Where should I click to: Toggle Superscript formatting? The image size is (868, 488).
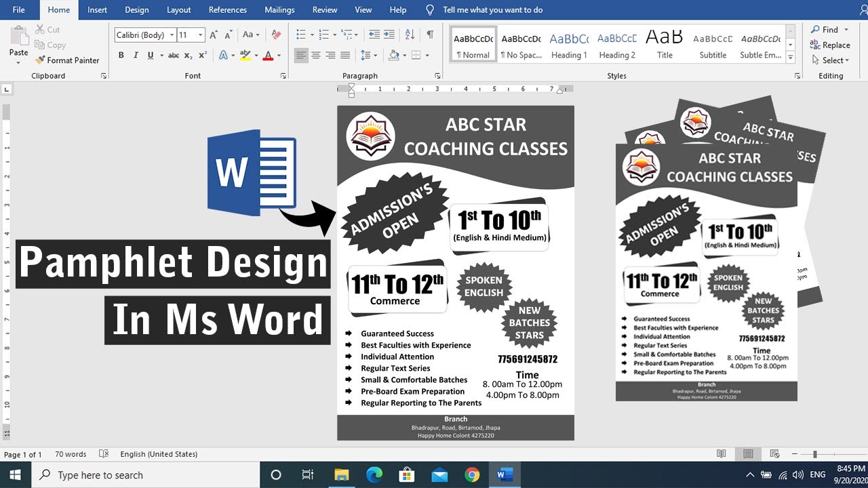tap(203, 56)
